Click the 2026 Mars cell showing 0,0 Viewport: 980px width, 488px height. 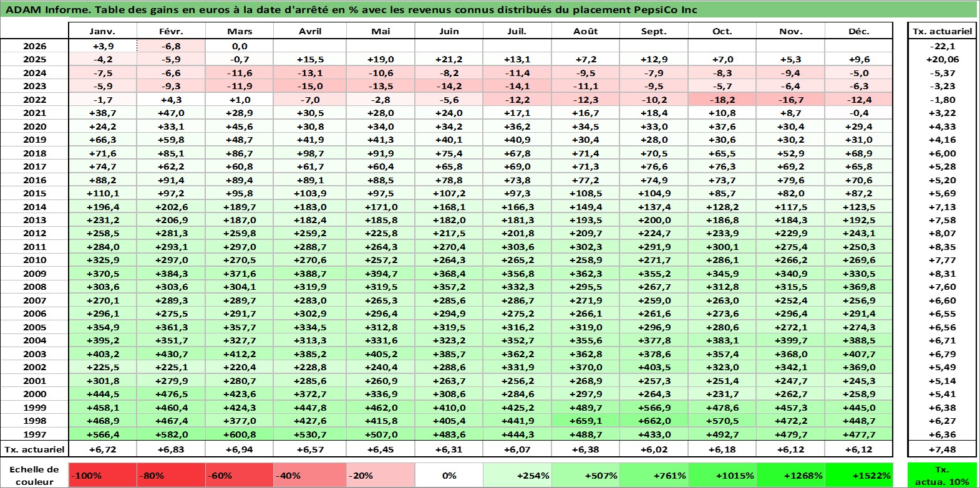click(240, 46)
